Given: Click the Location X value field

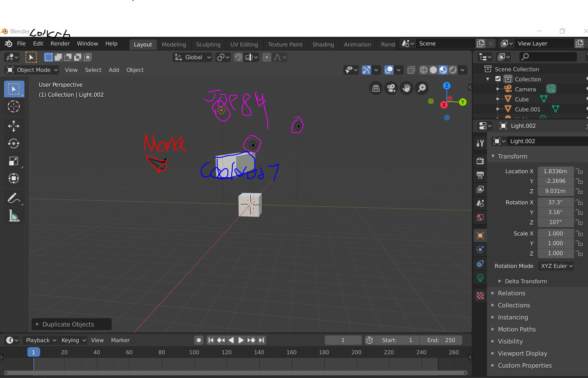Looking at the screenshot, I should 556,171.
